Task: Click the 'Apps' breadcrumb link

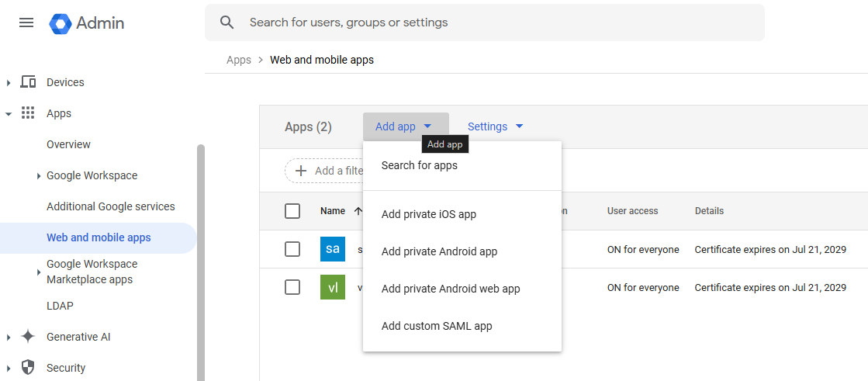Action: [239, 60]
